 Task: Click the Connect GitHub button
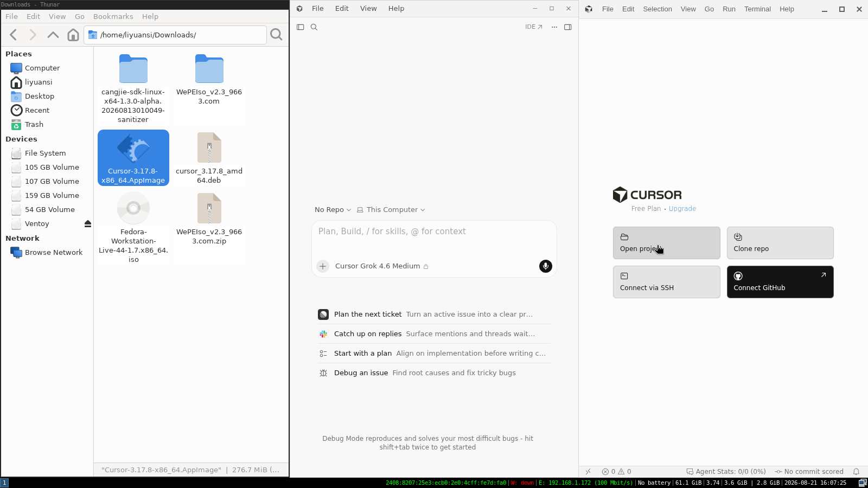(x=780, y=282)
